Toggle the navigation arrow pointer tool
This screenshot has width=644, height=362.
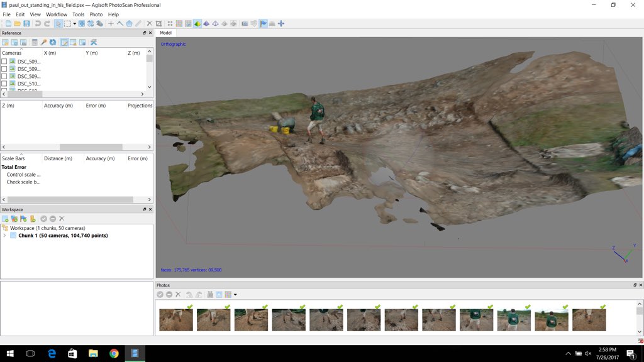(58, 24)
